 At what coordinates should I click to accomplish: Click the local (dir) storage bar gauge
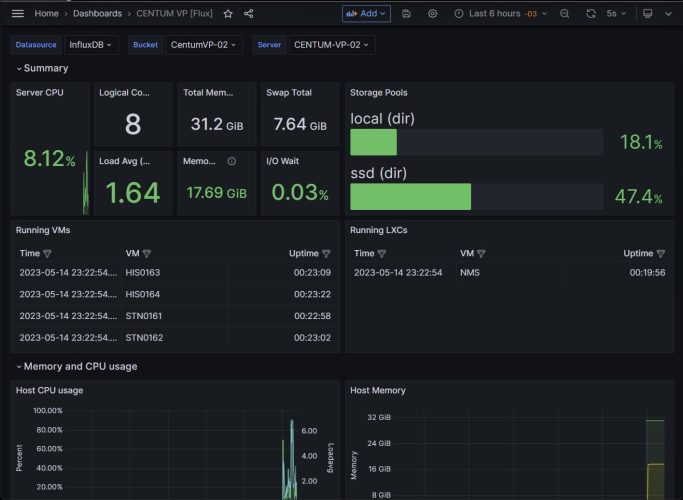[477, 142]
